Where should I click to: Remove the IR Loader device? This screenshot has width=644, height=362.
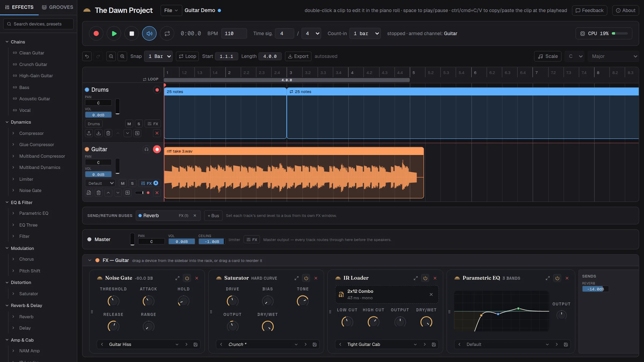pyautogui.click(x=435, y=278)
